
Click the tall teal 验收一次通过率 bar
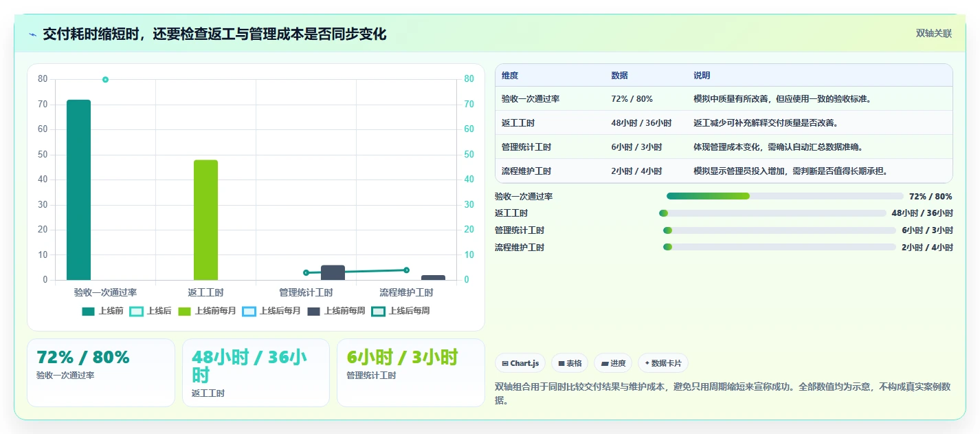tap(78, 190)
